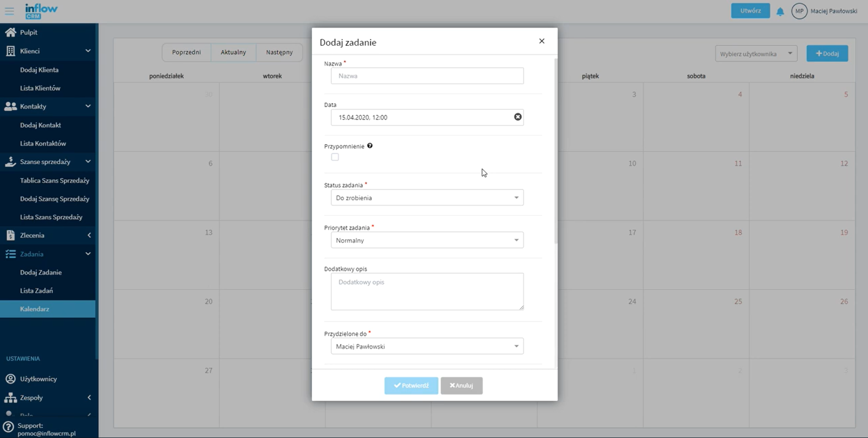The width and height of the screenshot is (868, 438).
Task: Click the Przypomnienie help question icon
Action: pyautogui.click(x=370, y=146)
